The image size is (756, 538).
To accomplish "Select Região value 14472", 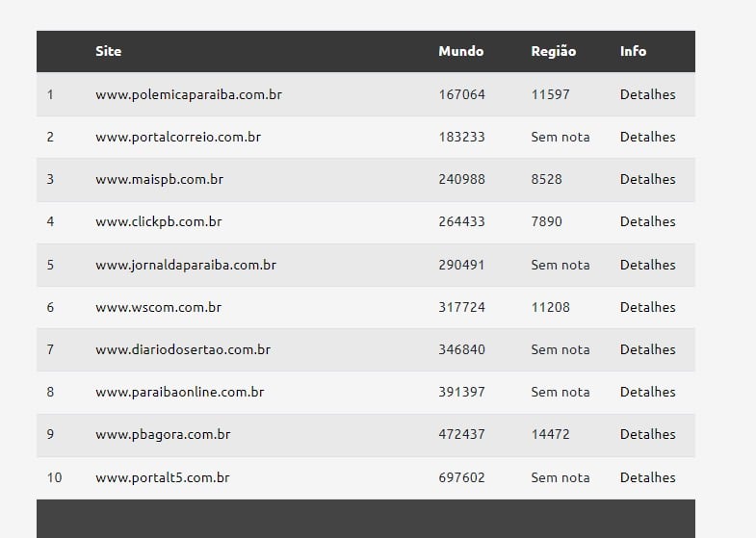I will click(550, 434).
